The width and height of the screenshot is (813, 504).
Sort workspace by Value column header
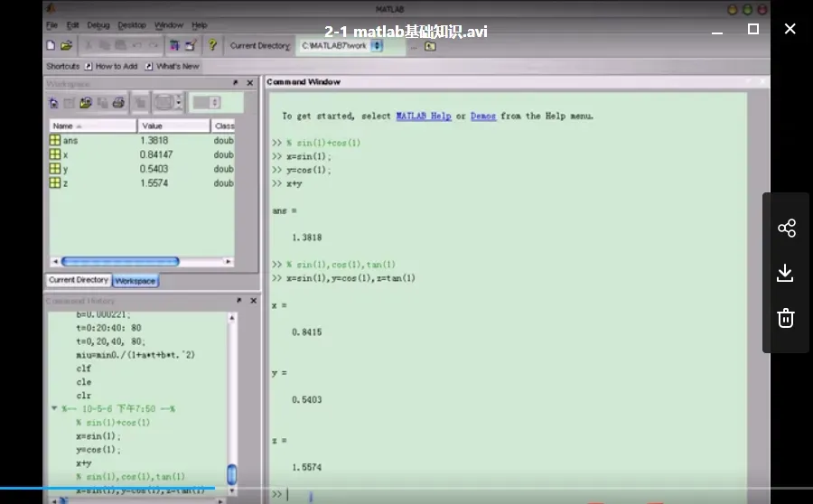(173, 126)
